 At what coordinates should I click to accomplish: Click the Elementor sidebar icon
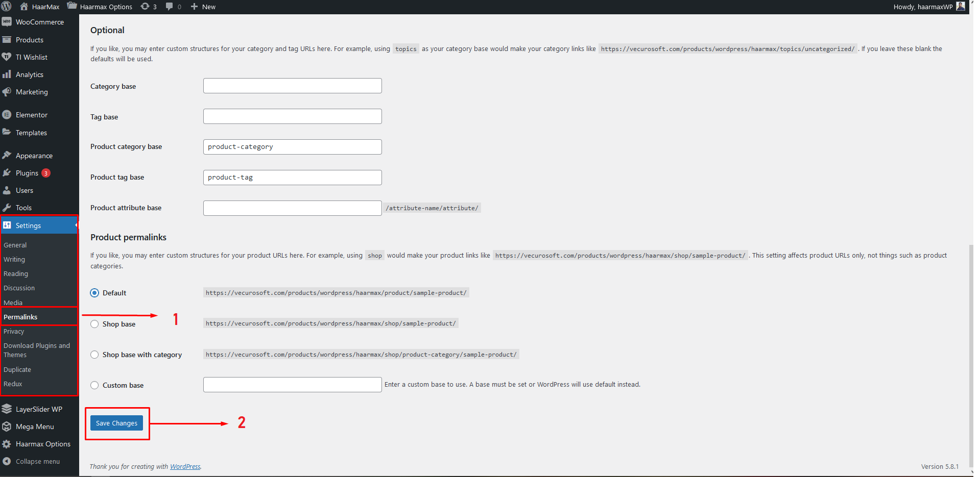tap(7, 115)
